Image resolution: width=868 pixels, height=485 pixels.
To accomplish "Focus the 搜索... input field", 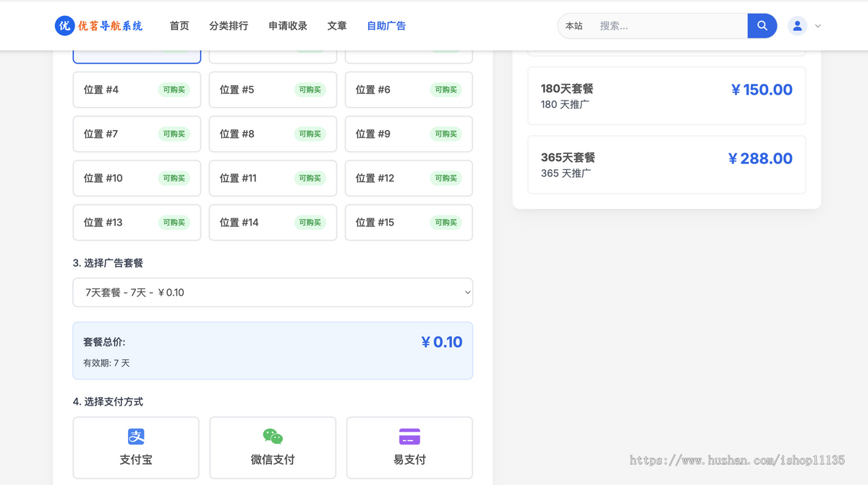I will (670, 26).
